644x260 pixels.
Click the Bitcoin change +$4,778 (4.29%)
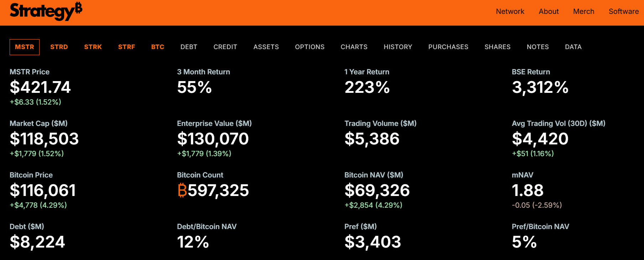[x=38, y=205]
